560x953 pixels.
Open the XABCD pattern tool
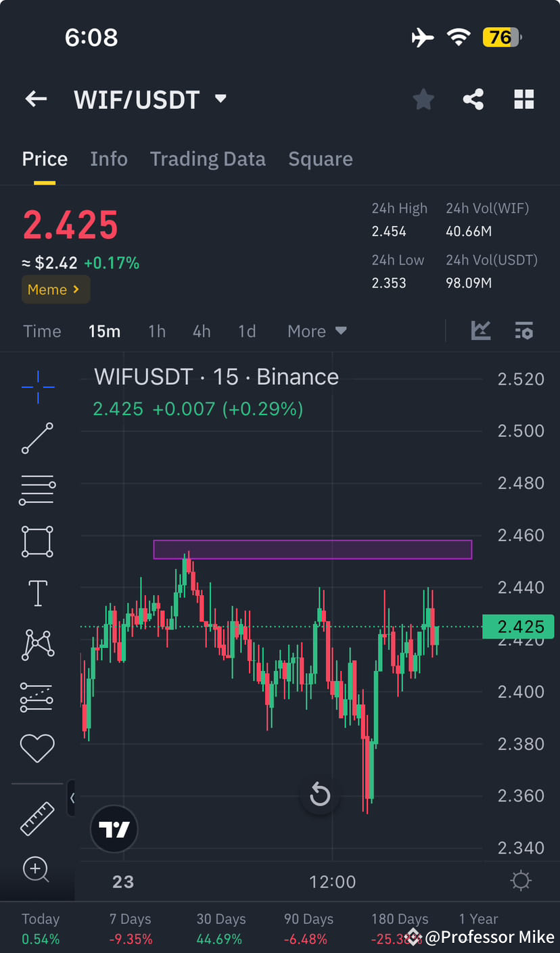coord(37,644)
